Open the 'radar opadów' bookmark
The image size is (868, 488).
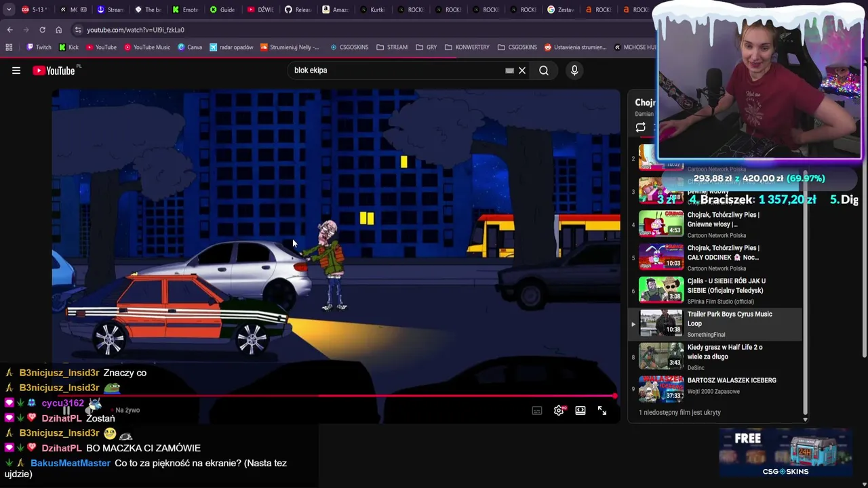pos(231,47)
